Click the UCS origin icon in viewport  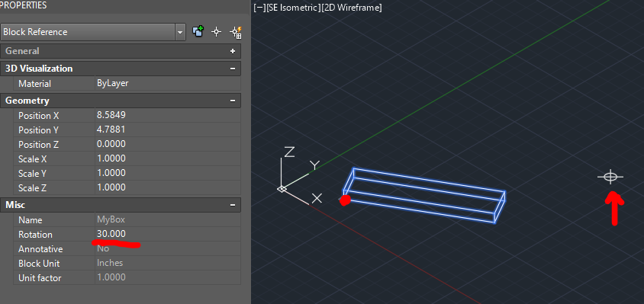[x=282, y=189]
